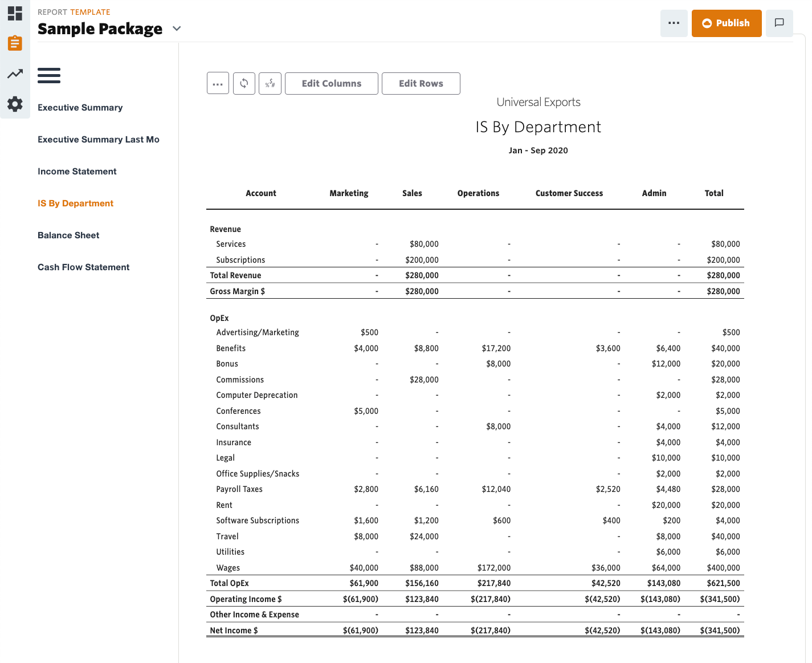Open the Executive Summary Last Mo page

click(99, 140)
